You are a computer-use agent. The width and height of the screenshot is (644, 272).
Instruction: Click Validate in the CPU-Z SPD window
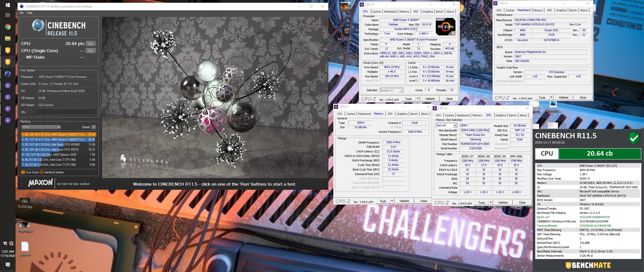coord(503,202)
